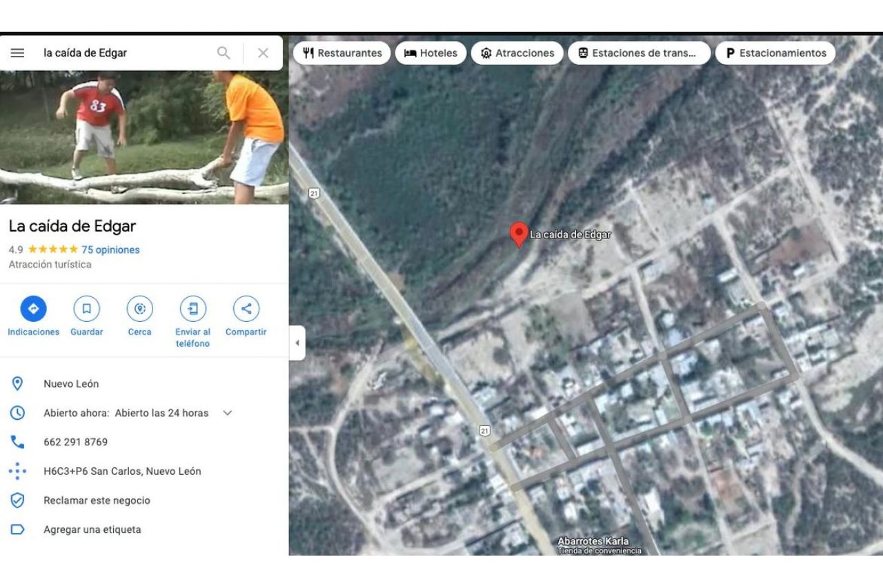The image size is (883, 588).
Task: Click the Indicaciones directions icon
Action: click(33, 308)
